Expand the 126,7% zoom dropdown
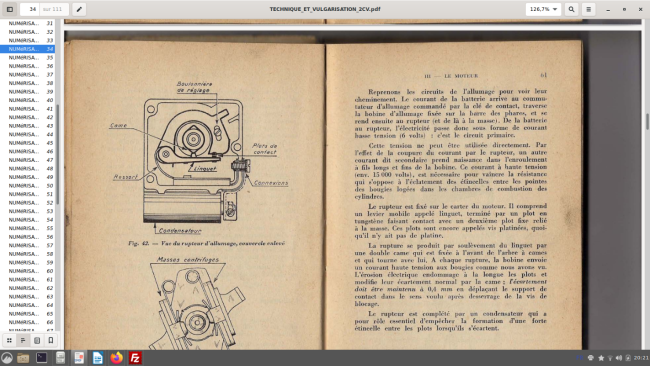Screen dimensions: 650x366 pyautogui.click(x=543, y=9)
